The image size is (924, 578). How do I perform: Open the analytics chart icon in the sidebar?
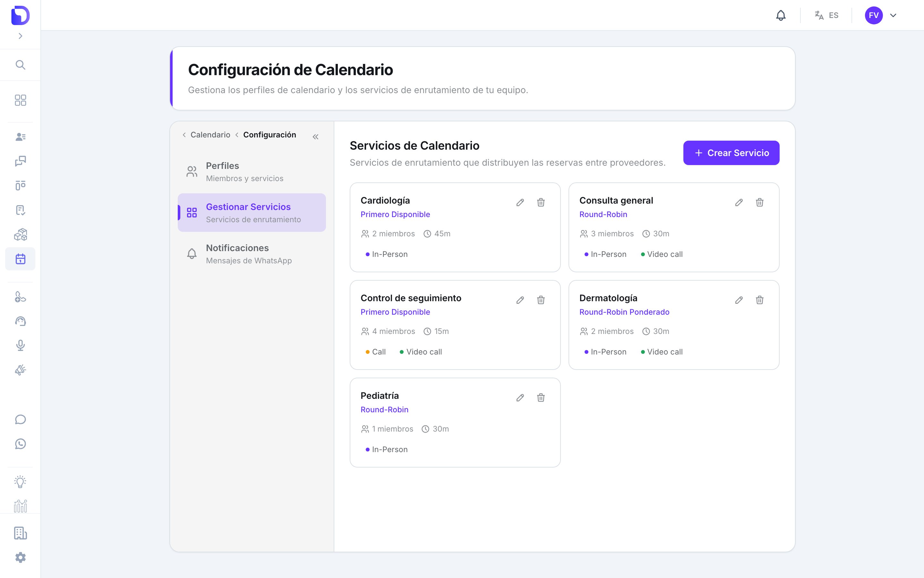click(x=20, y=506)
